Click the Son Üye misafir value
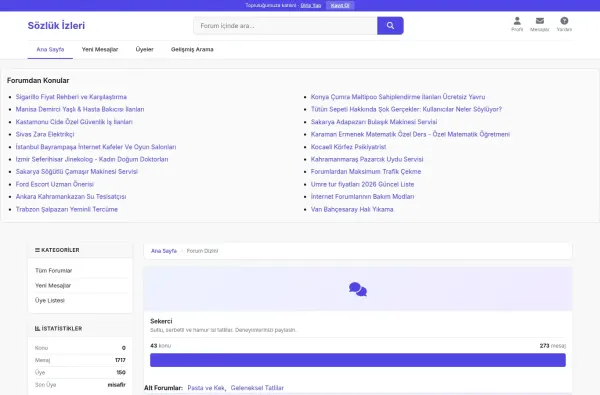Image resolution: width=600 pixels, height=395 pixels. point(117,385)
